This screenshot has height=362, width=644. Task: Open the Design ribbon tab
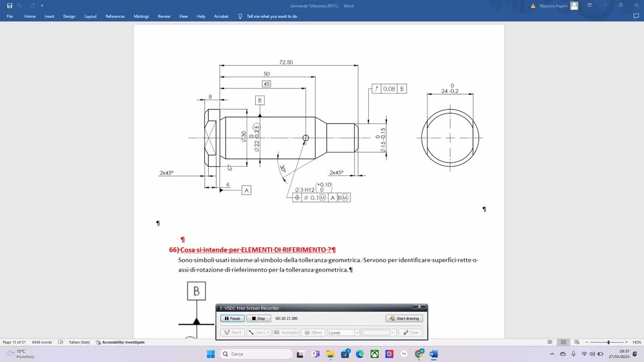point(69,16)
